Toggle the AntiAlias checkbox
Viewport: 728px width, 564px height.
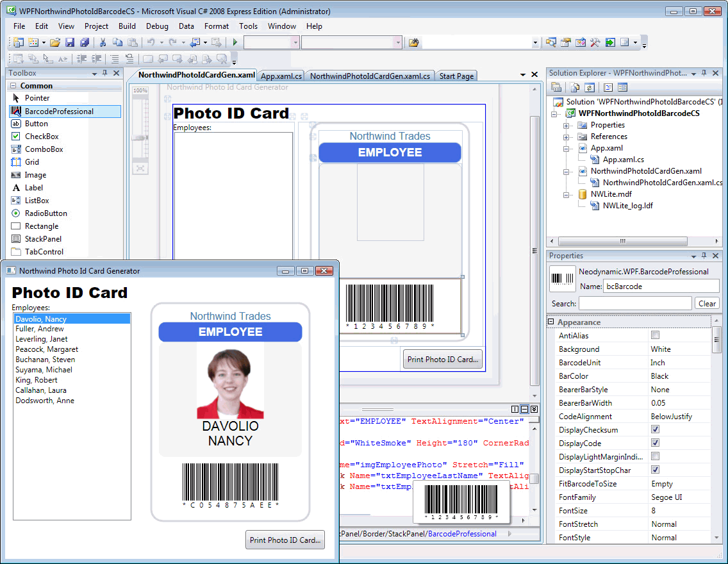[655, 335]
